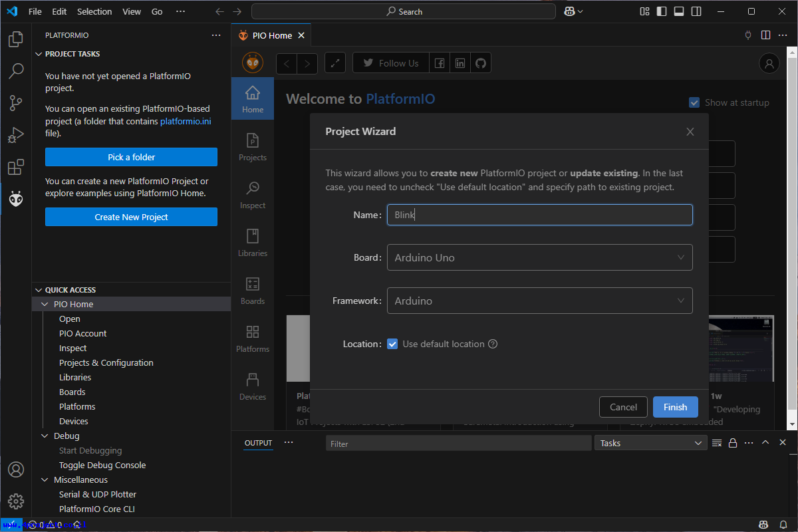
Task: Open Projects in the PIO Home side navigation
Action: [253, 146]
